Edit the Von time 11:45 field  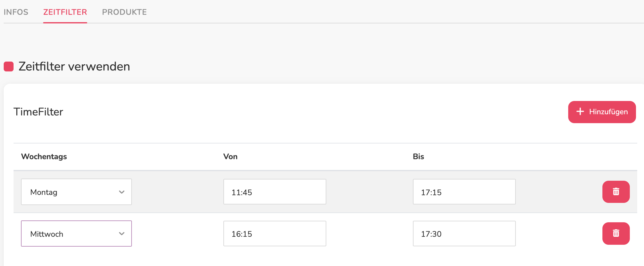[275, 191]
